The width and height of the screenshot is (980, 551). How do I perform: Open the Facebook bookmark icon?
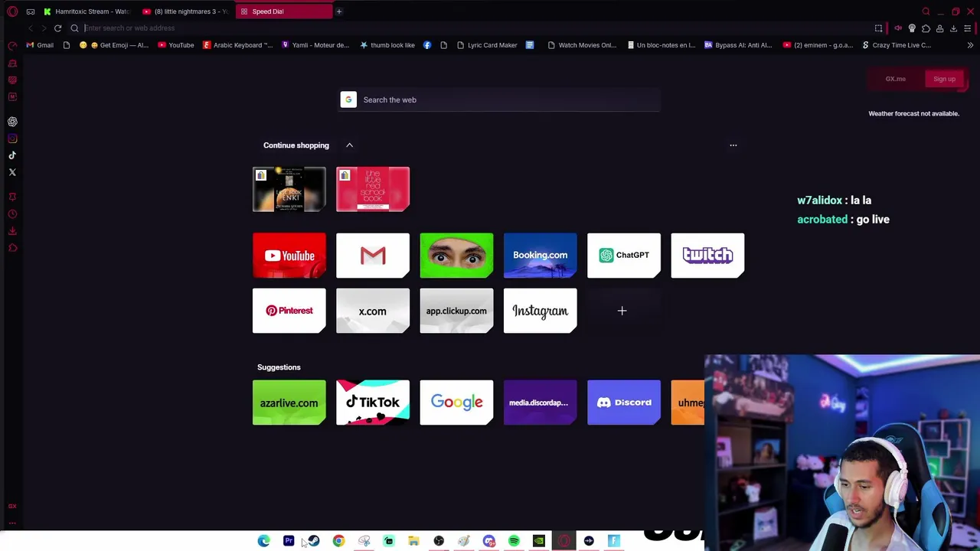[x=427, y=45]
